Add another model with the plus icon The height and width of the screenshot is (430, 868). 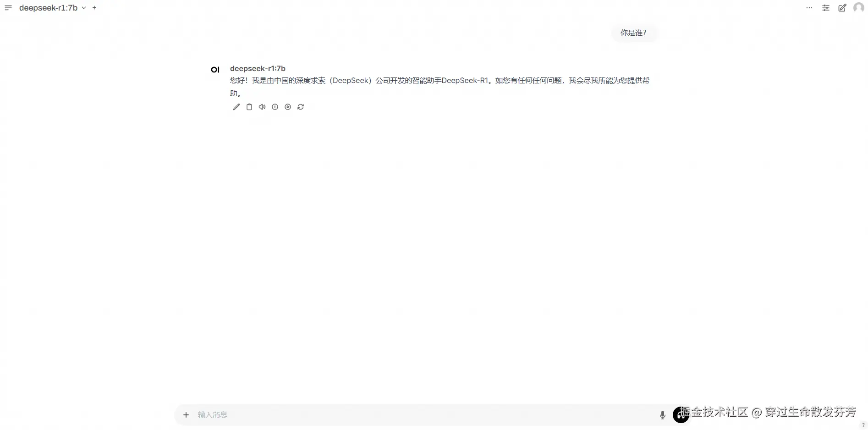point(94,8)
